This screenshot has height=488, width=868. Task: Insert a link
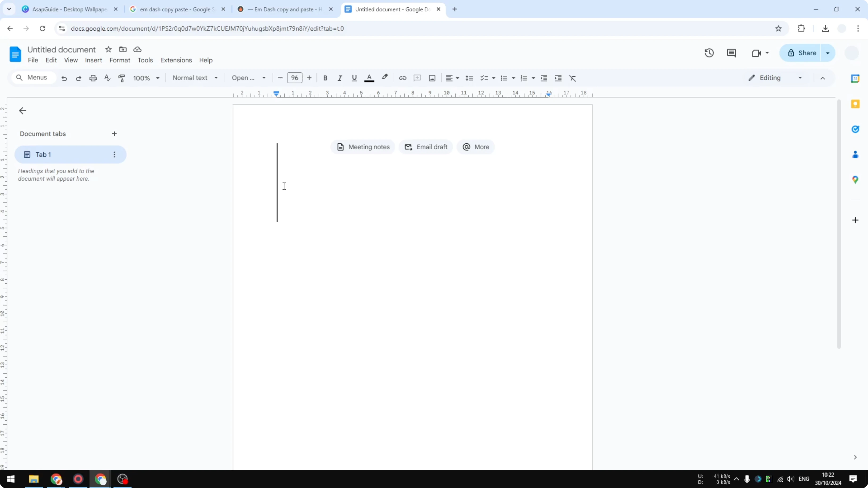tap(403, 78)
